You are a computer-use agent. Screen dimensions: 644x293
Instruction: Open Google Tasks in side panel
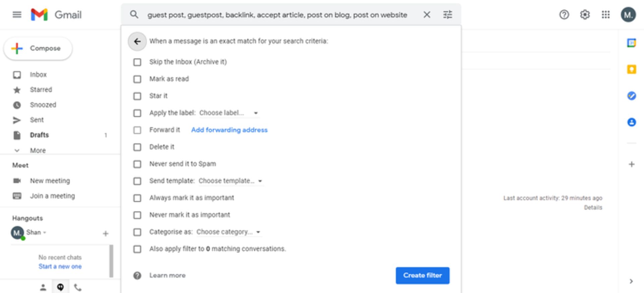pos(631,96)
